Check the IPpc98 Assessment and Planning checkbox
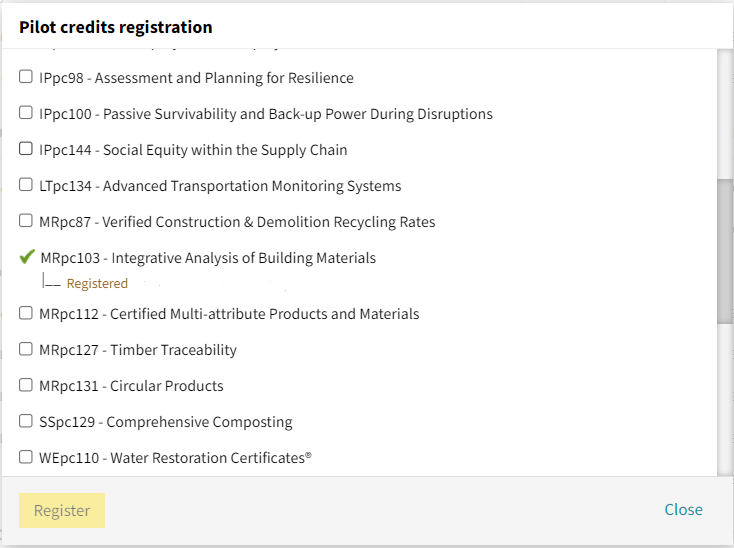This screenshot has height=548, width=734. tap(26, 76)
